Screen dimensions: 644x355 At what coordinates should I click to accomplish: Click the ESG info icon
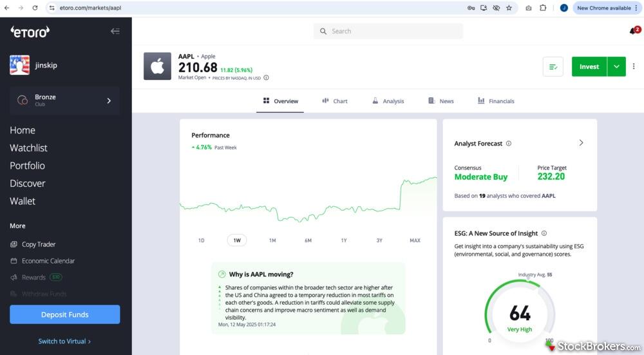(x=544, y=233)
